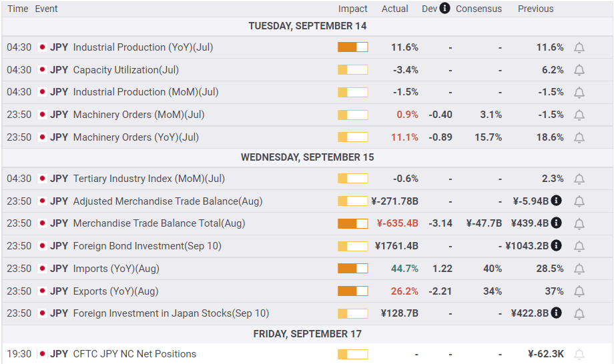Toggle alert bell for Industrial Production (YoY)
The height and width of the screenshot is (364, 614).
[579, 48]
